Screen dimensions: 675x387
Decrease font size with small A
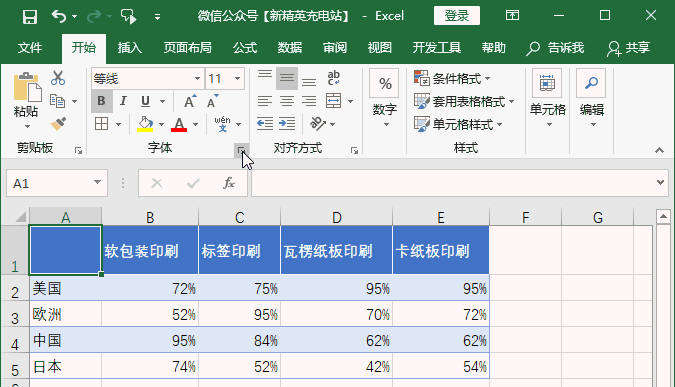(x=212, y=102)
